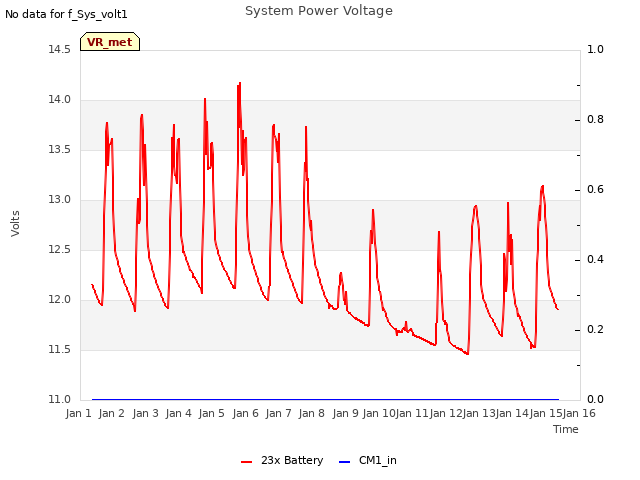This screenshot has height=480, width=640.
Task: Click the 0.0 right axis value
Action: (596, 399)
